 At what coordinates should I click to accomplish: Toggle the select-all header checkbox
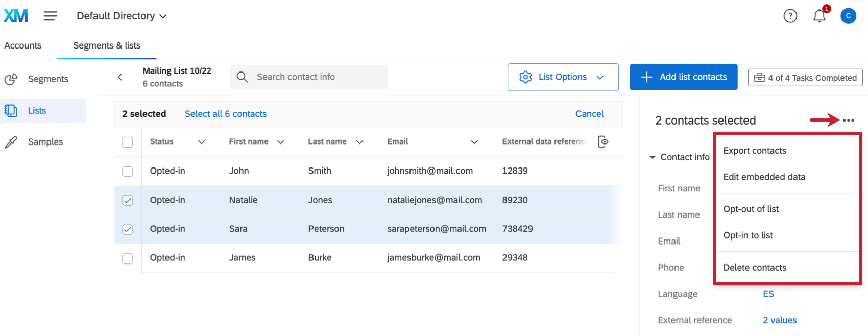[x=128, y=142]
